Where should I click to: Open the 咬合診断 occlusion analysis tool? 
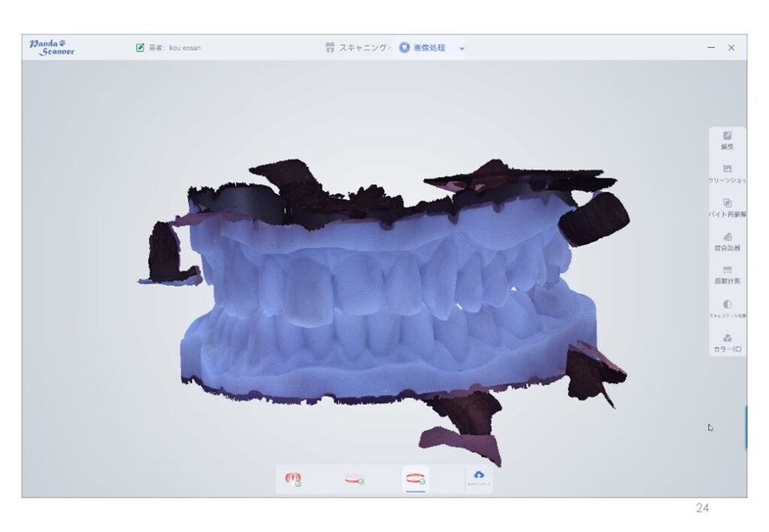coord(727,241)
